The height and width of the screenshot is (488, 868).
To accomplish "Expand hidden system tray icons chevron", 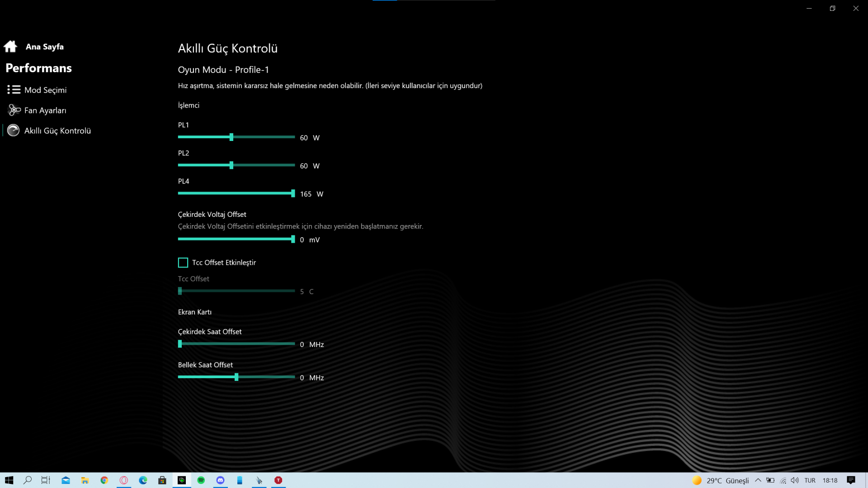I will 758,480.
